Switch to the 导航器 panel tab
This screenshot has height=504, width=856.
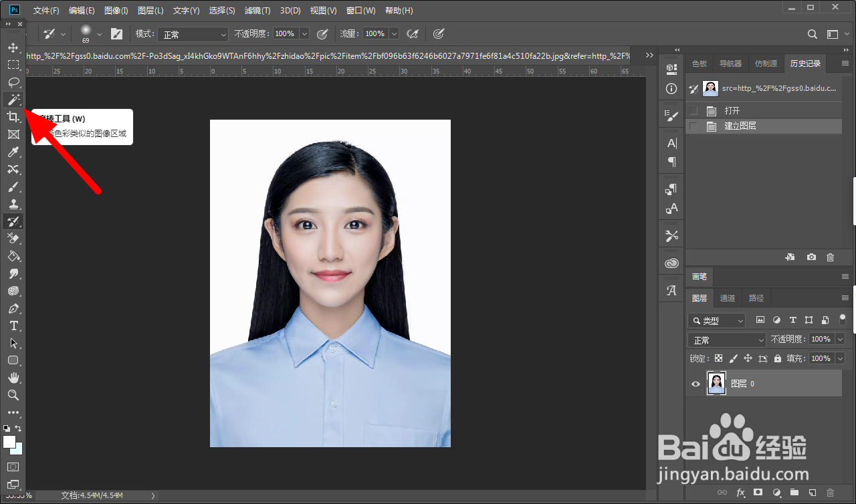(730, 64)
